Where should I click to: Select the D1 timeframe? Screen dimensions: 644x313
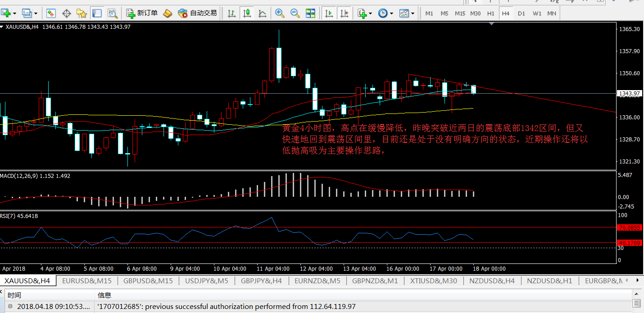521,14
